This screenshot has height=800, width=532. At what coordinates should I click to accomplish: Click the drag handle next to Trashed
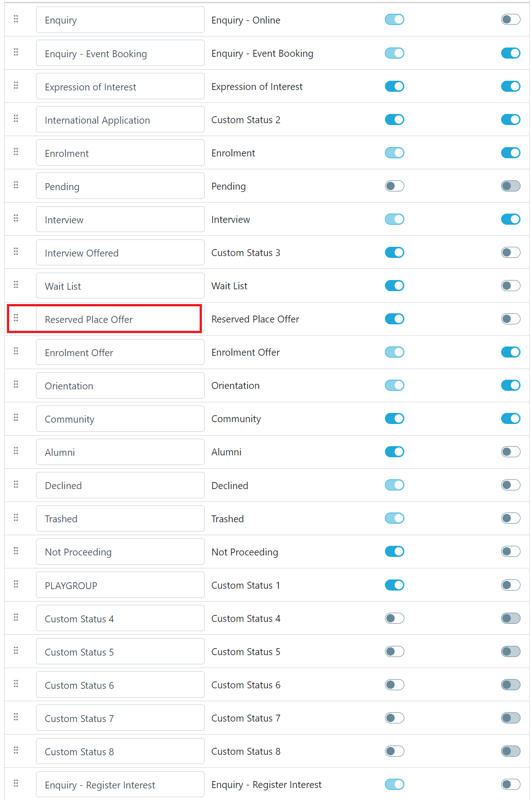tap(16, 518)
